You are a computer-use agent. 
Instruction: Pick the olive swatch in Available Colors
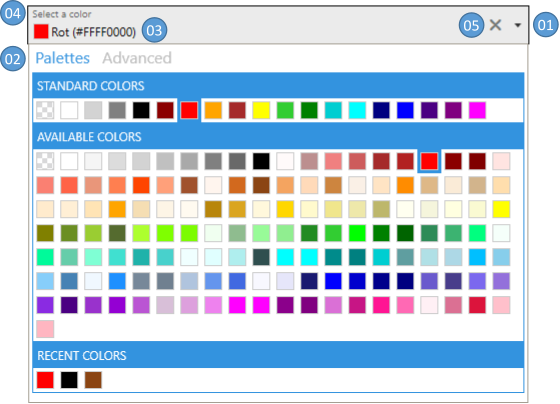[45, 233]
